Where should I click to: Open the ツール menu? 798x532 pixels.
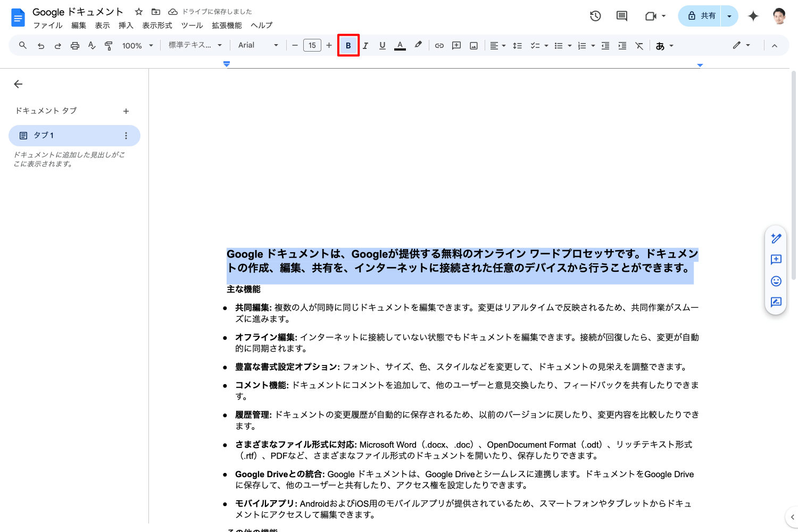pyautogui.click(x=192, y=26)
